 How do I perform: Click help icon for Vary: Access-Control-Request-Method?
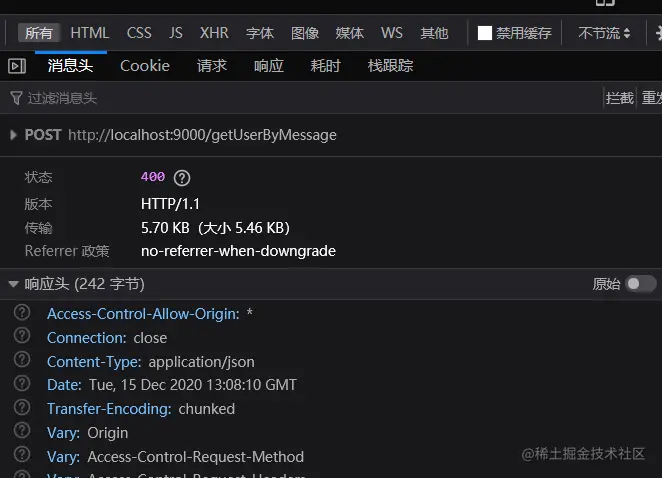click(x=22, y=455)
